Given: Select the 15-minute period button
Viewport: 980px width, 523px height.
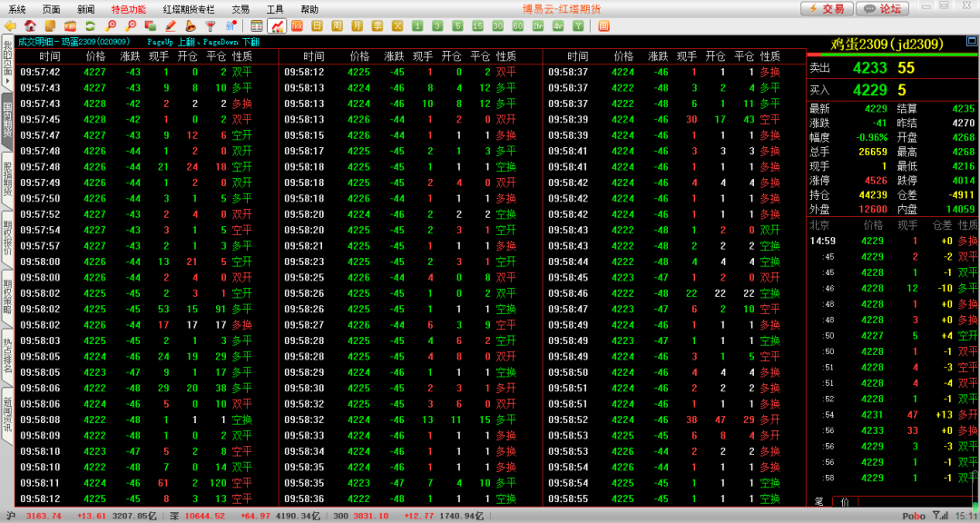Looking at the screenshot, I should 477,25.
